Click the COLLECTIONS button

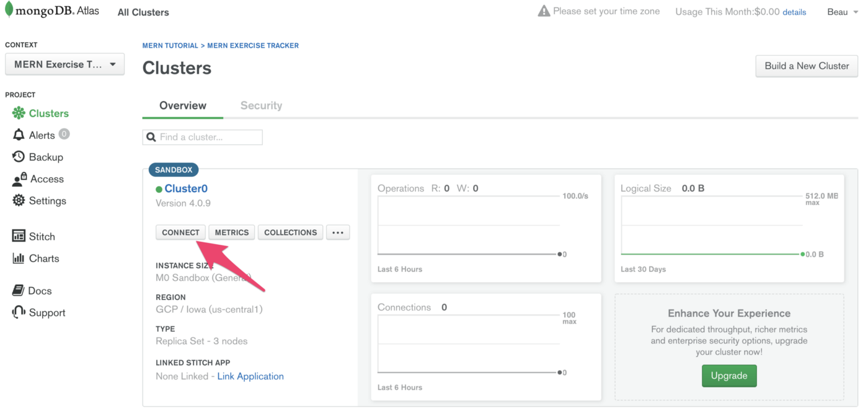click(x=290, y=232)
